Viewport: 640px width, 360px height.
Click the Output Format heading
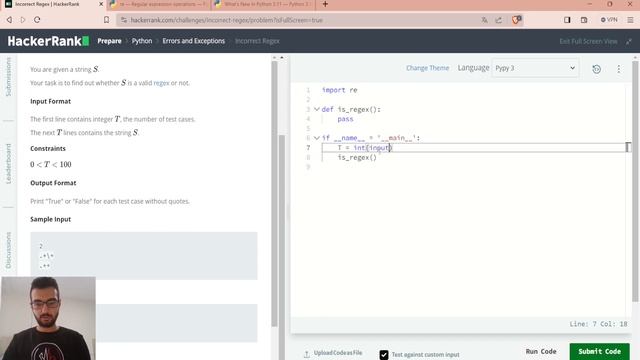click(x=53, y=183)
